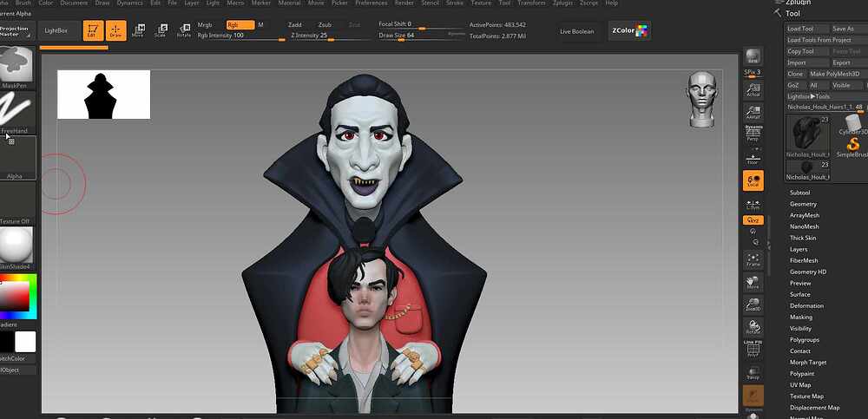Expand the Geometry subpalette
This screenshot has height=419, width=868.
[x=803, y=204]
